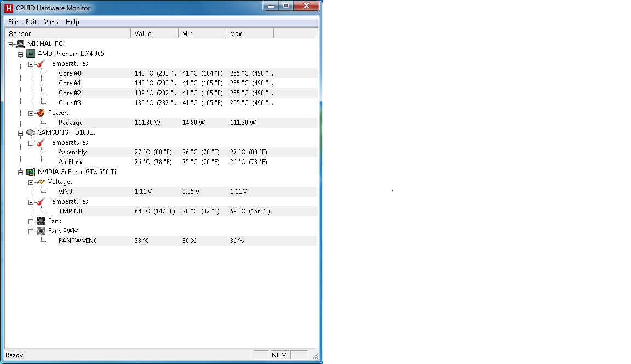The width and height of the screenshot is (631, 364).
Task: Expand the Fans group
Action: point(31,222)
